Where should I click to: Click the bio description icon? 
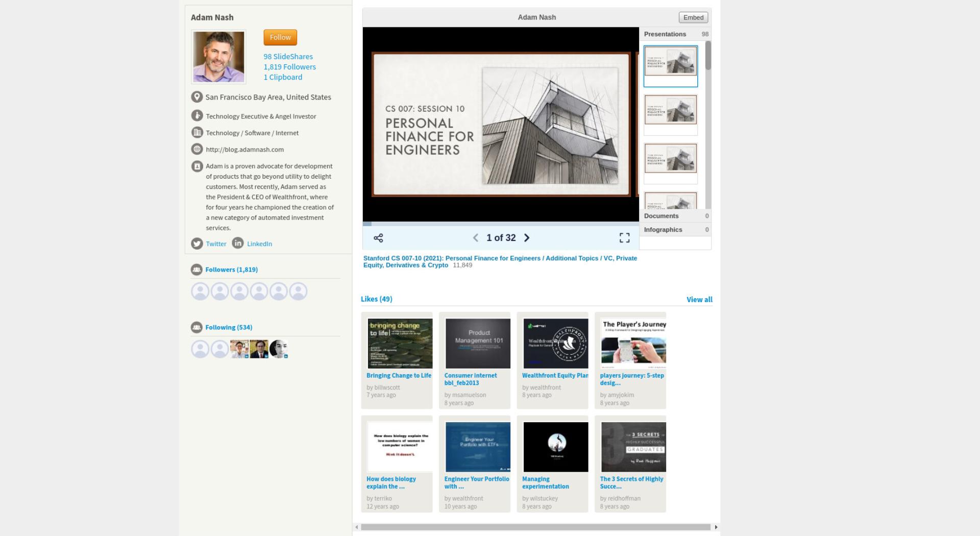tap(197, 166)
